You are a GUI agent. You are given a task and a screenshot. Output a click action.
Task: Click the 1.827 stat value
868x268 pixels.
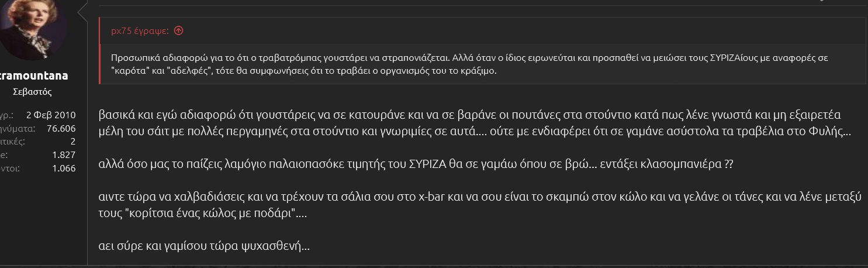[64, 155]
